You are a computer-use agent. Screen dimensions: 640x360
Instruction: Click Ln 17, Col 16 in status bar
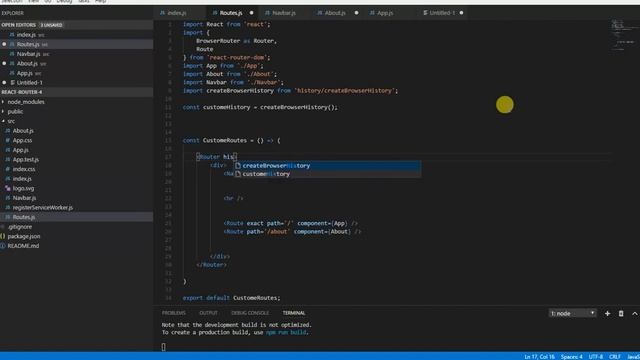(539, 357)
